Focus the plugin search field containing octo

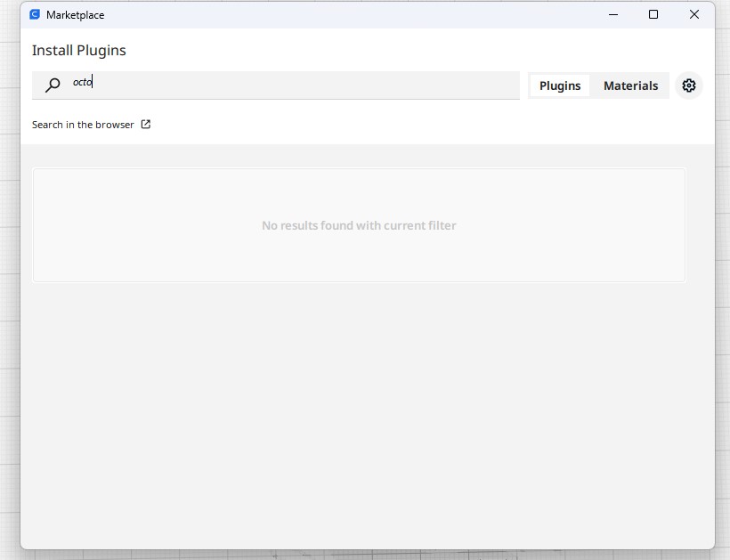click(276, 85)
